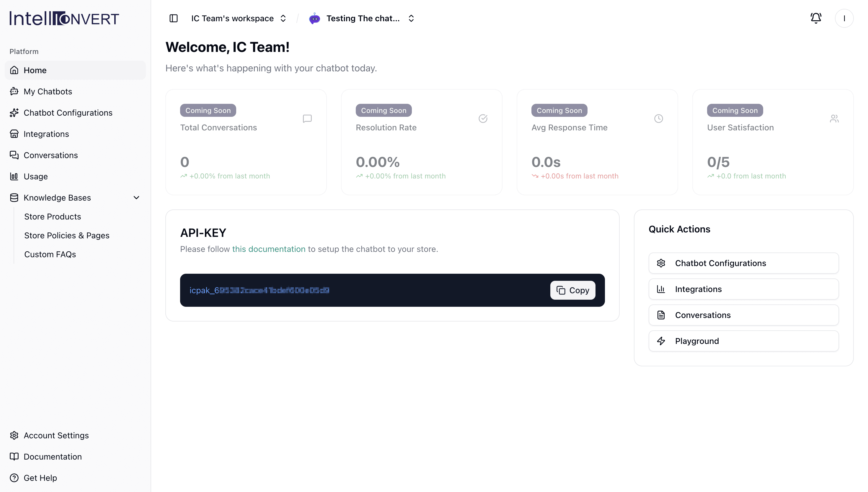
Task: Open Integrations in the sidebar
Action: 75,134
